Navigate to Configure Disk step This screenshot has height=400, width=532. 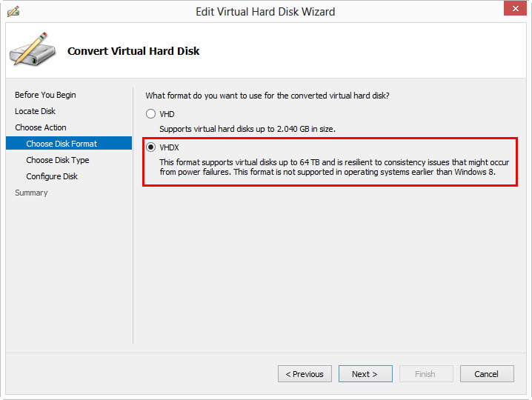point(52,176)
